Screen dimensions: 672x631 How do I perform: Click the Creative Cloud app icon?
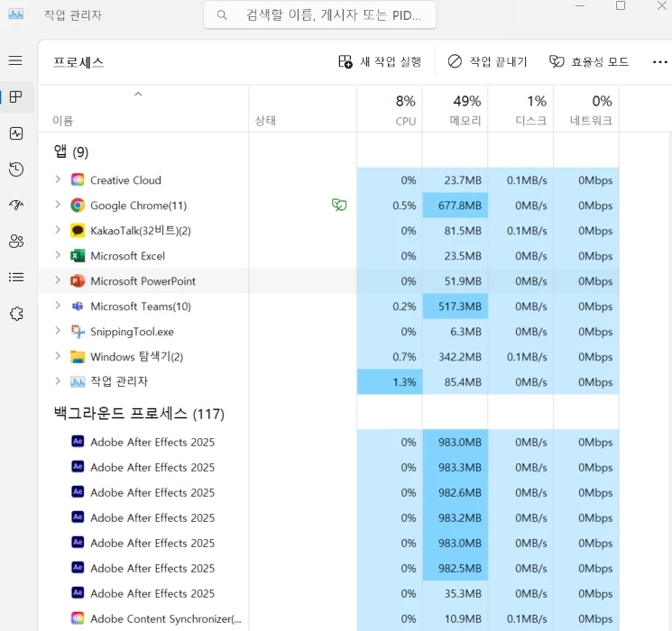(78, 180)
